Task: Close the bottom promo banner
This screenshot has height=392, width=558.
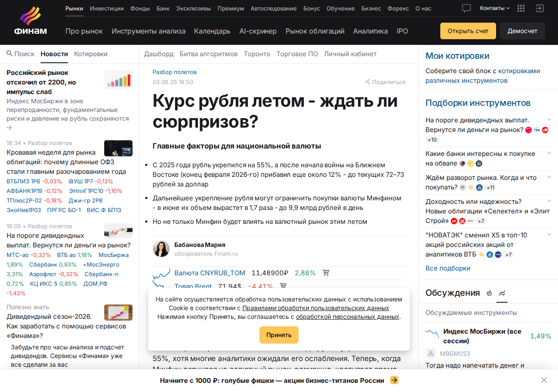Action: (x=544, y=380)
